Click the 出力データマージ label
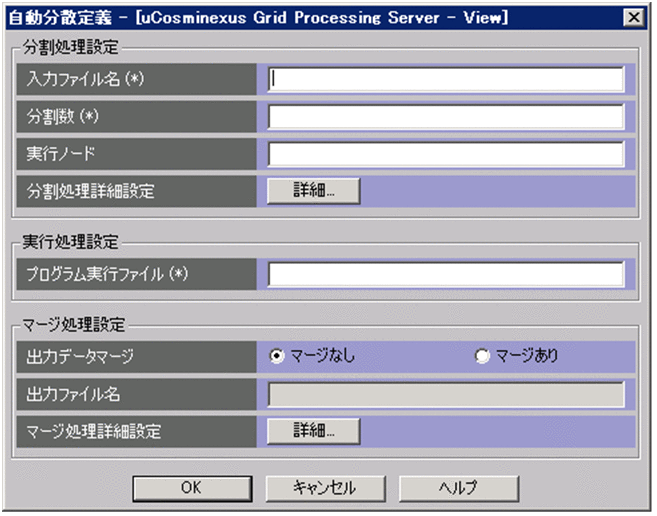 [80, 357]
